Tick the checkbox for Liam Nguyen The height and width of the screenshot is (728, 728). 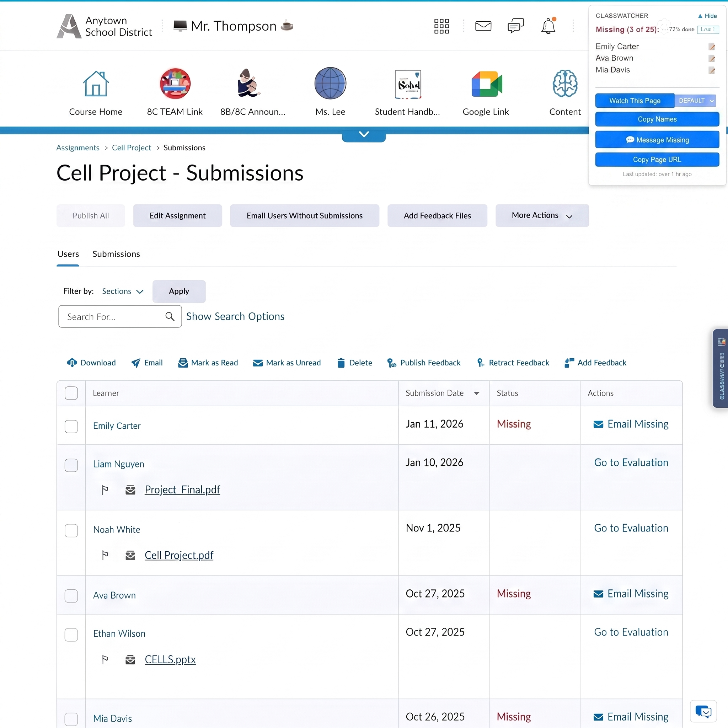[71, 465]
